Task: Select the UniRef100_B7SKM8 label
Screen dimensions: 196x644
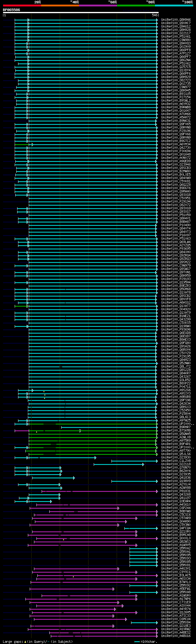Action: pyautogui.click(x=176, y=431)
